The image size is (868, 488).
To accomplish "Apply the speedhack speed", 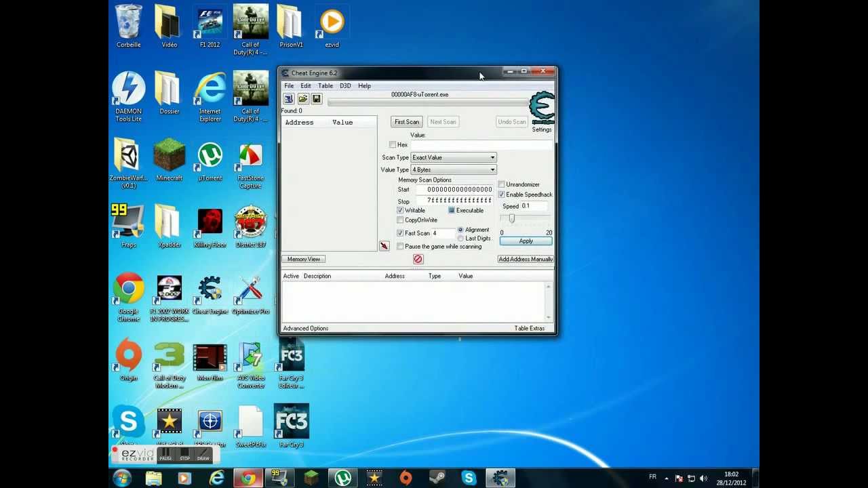I will [526, 241].
